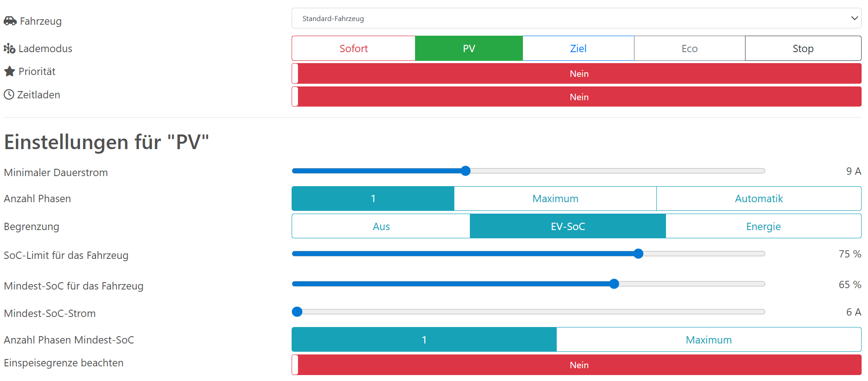
Task: Choose Energie as Begrenzung
Action: (763, 226)
